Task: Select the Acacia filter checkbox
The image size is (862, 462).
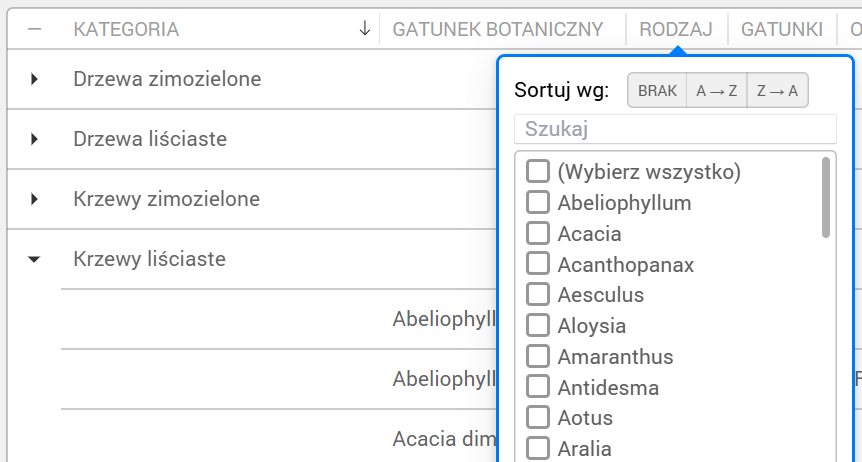Action: (x=538, y=234)
